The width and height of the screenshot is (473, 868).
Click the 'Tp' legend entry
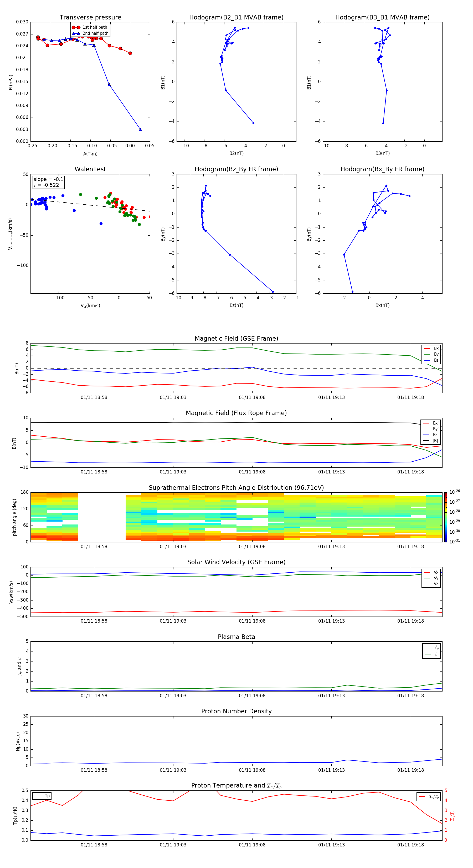coord(42,796)
